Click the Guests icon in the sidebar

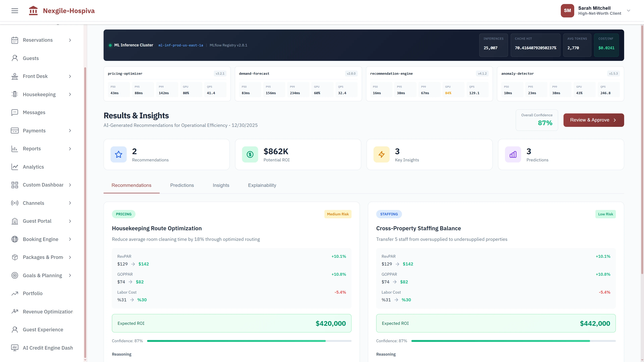[x=14, y=58]
